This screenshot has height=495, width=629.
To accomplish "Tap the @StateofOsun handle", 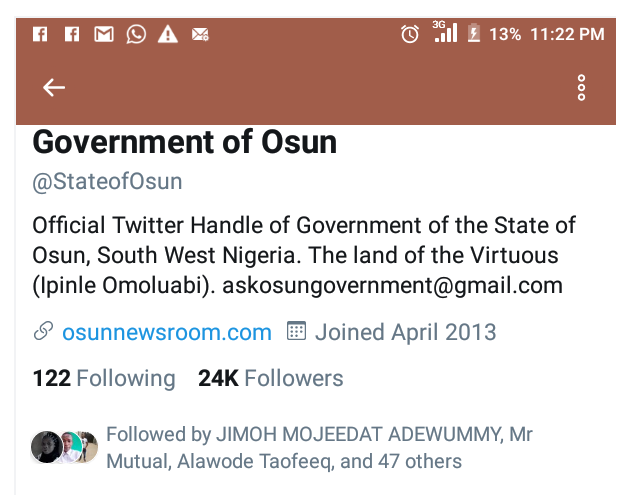I will 107,182.
